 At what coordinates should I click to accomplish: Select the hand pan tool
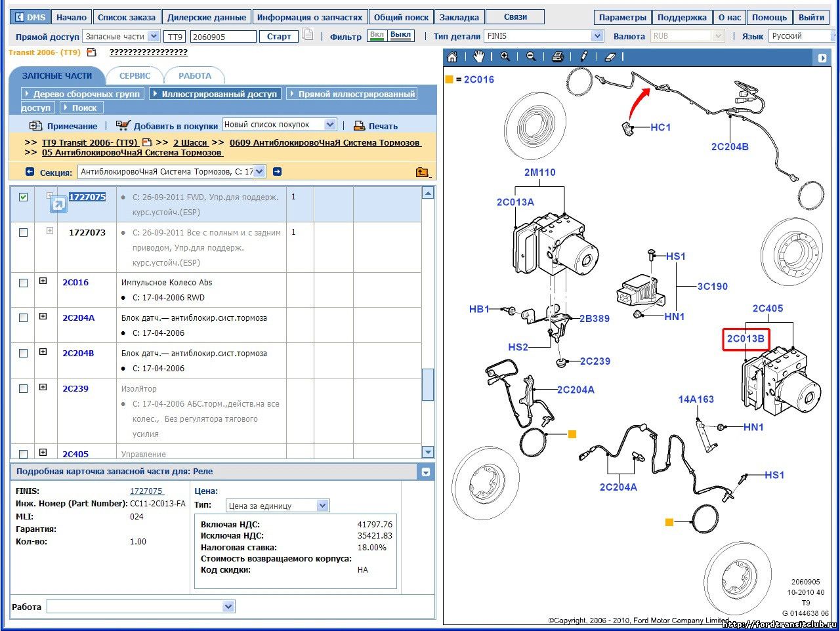(478, 57)
